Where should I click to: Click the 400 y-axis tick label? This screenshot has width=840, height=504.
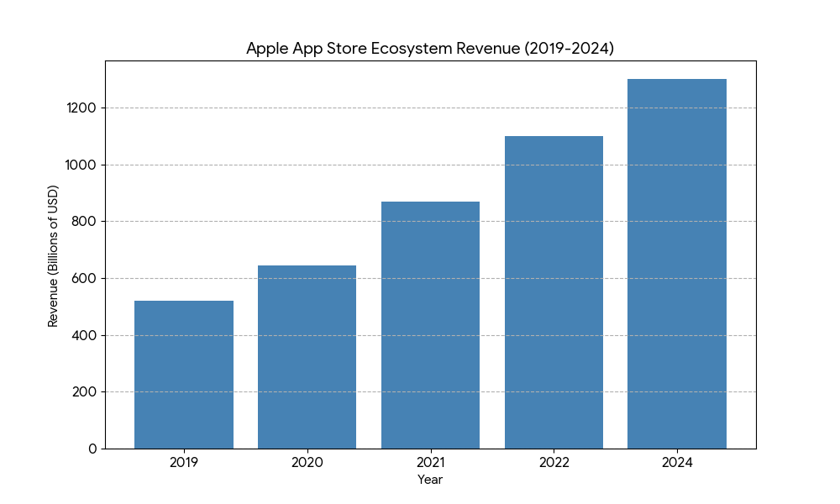(x=87, y=335)
